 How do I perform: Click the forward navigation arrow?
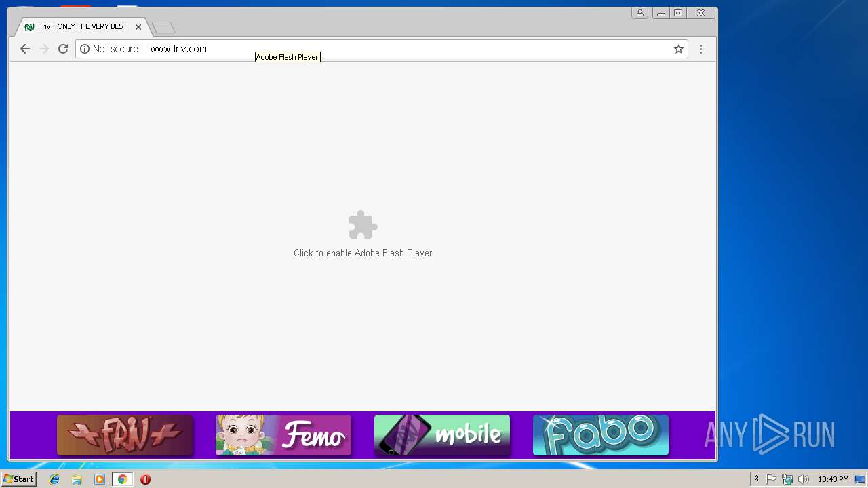coord(44,49)
